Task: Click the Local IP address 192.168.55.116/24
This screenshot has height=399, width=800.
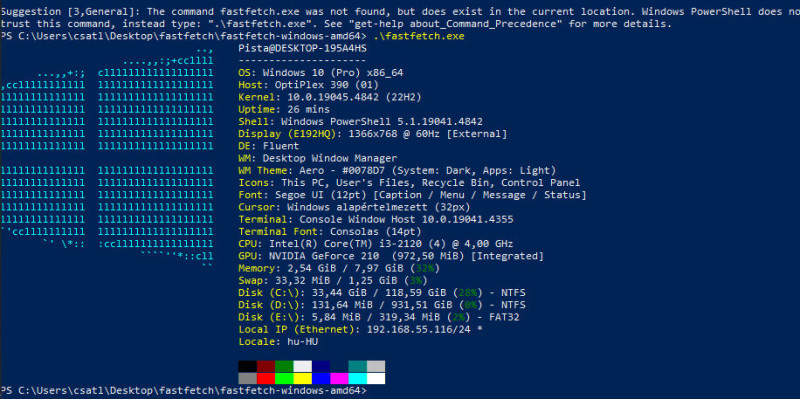Action: pyautogui.click(x=421, y=330)
